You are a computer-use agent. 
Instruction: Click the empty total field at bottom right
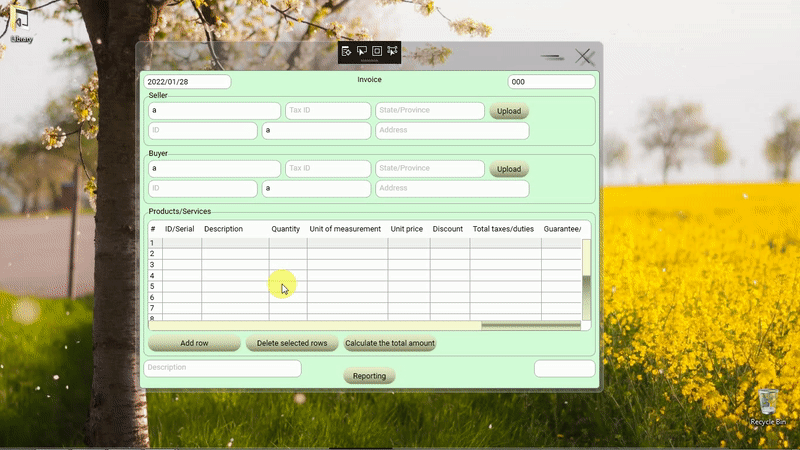point(565,368)
